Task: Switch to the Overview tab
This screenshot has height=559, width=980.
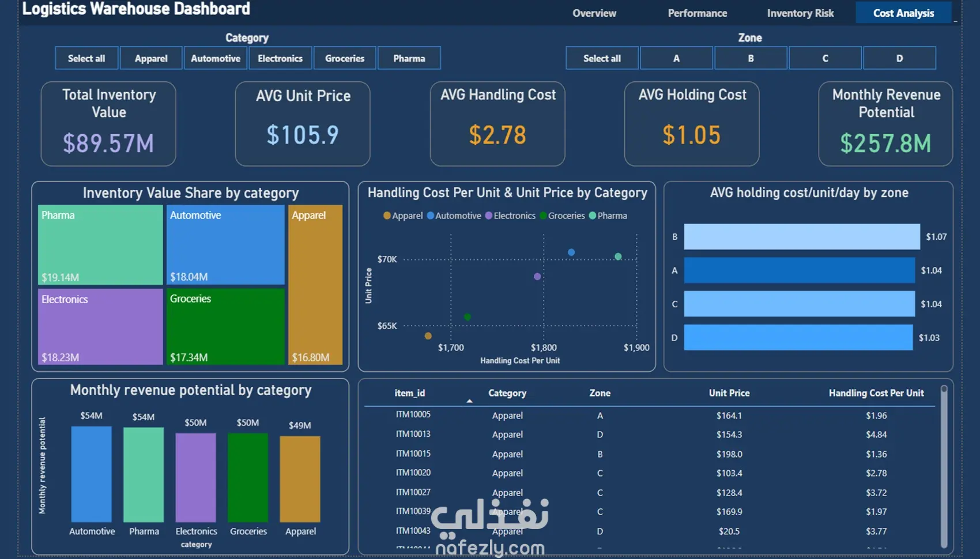Action: 594,13
